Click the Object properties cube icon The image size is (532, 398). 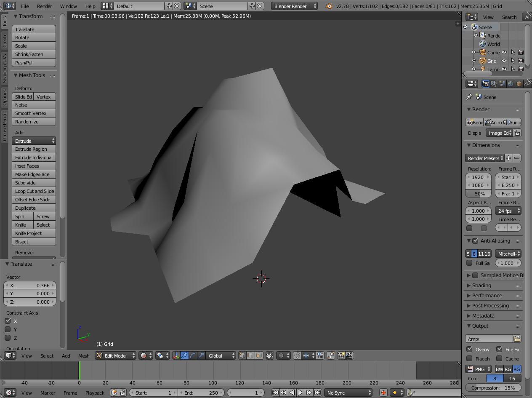pyautogui.click(x=519, y=84)
